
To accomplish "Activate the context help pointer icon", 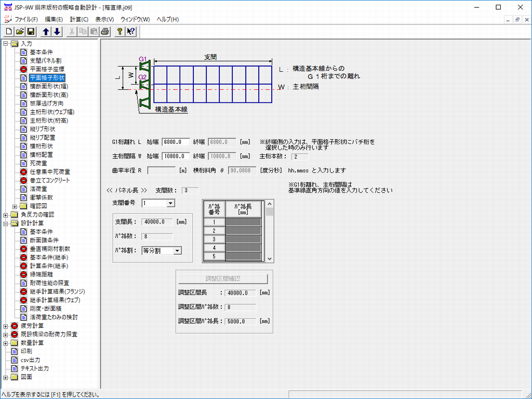I will tap(131, 32).
